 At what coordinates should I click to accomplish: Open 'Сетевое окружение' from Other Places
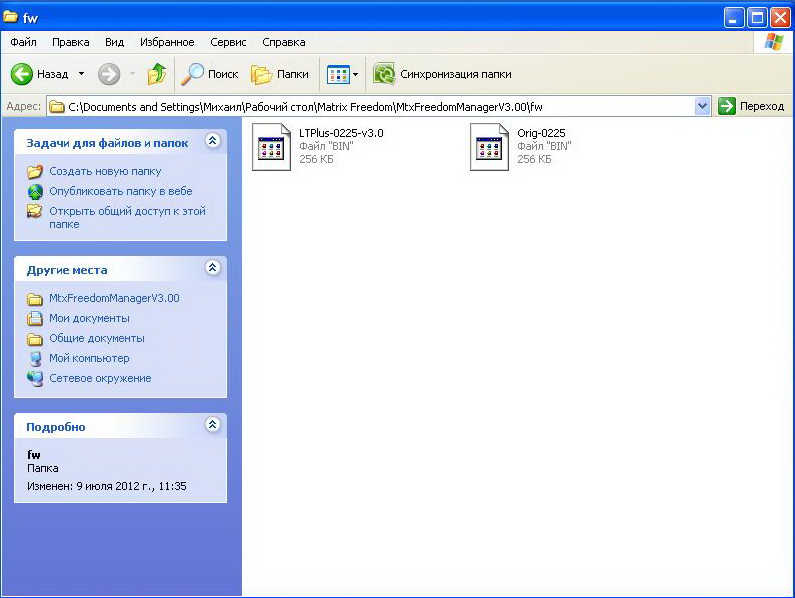100,378
